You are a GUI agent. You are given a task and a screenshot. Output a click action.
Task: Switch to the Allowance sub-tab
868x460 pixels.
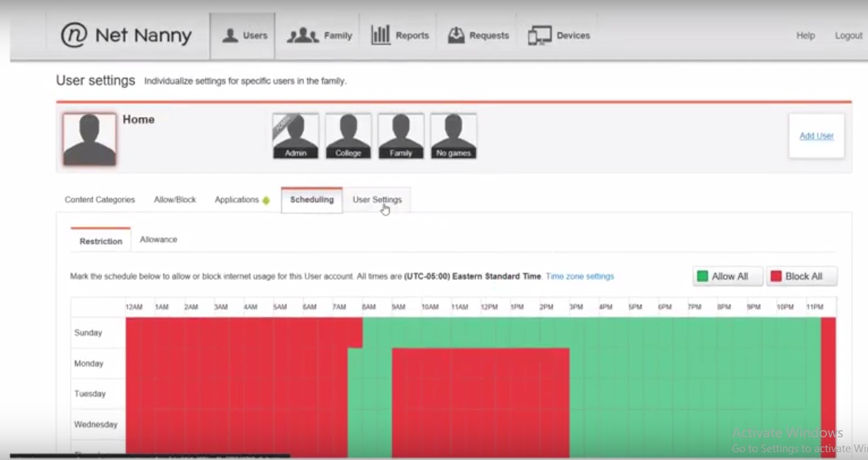click(159, 240)
